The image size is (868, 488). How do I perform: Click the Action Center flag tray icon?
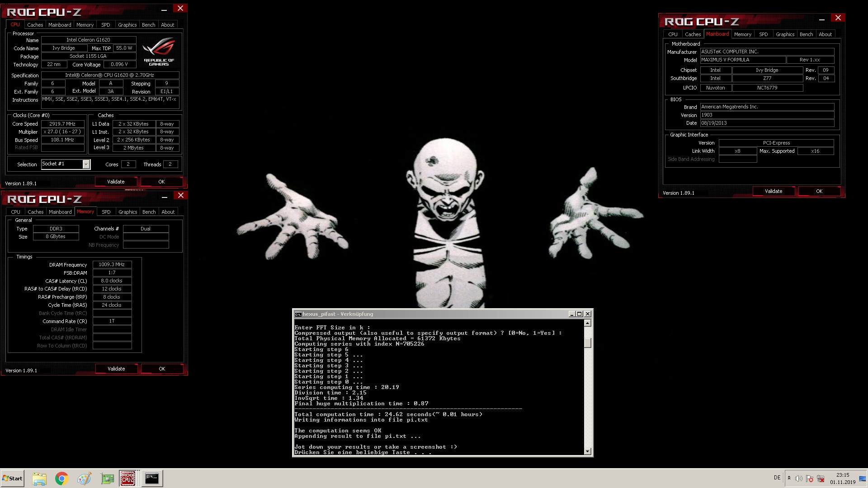810,479
